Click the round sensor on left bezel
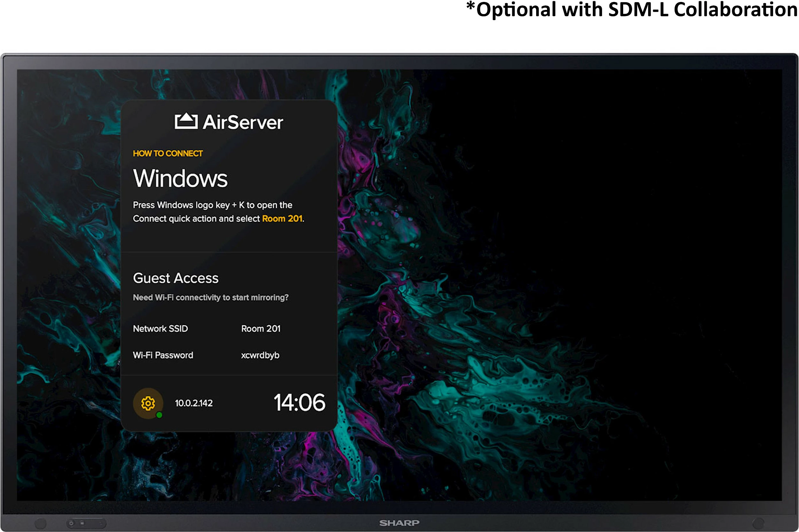Image resolution: width=799 pixels, height=532 pixels. pyautogui.click(x=40, y=523)
